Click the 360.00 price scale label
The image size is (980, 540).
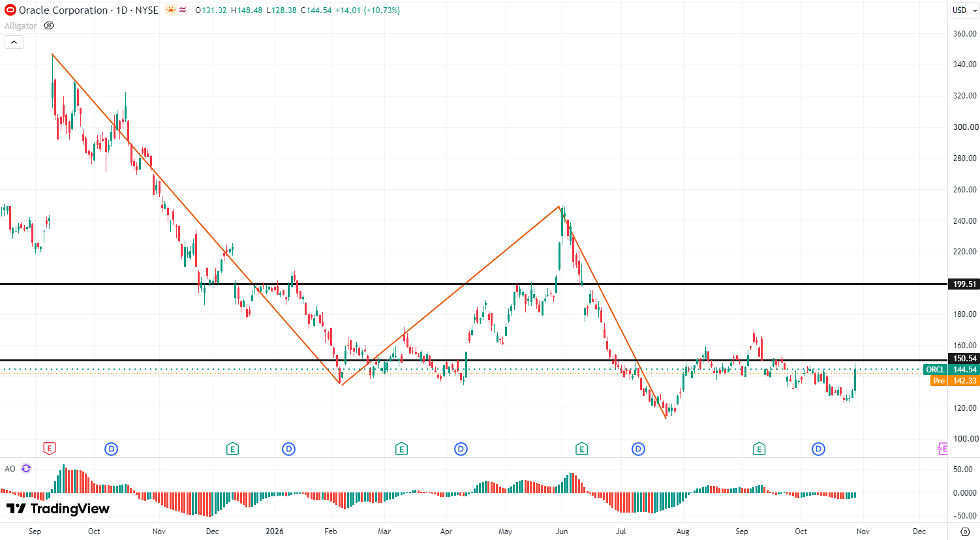point(964,33)
